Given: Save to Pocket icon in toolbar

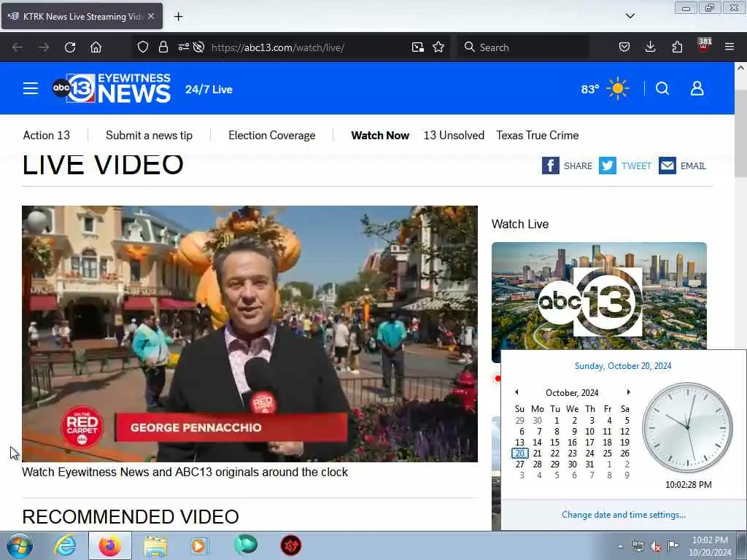Looking at the screenshot, I should 624,47.
